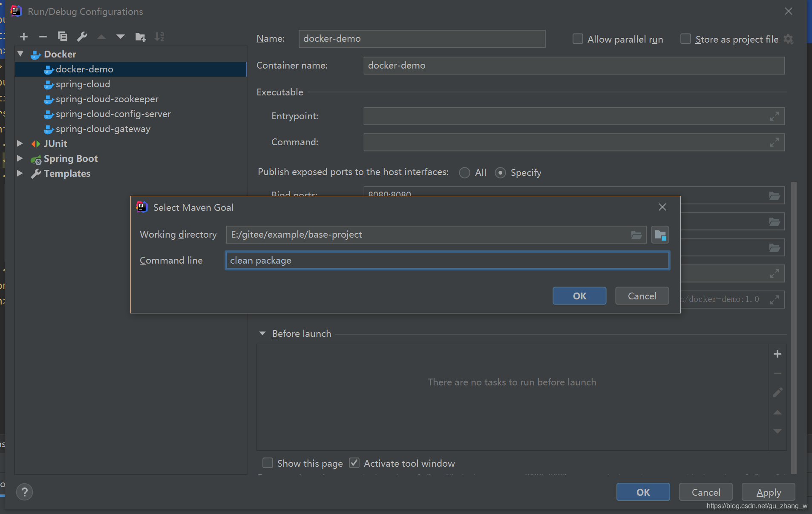Click OK in Run/Debug Configurations window
This screenshot has width=812, height=514.
pyautogui.click(x=643, y=492)
